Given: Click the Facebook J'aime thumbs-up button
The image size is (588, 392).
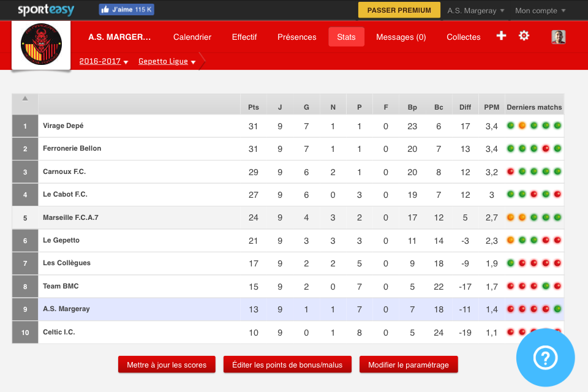Looking at the screenshot, I should (x=126, y=10).
